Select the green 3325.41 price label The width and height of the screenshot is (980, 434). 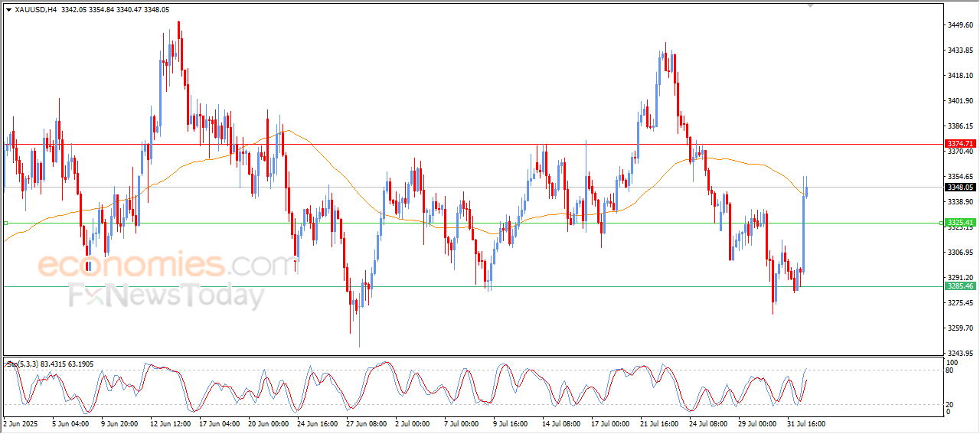click(x=960, y=223)
